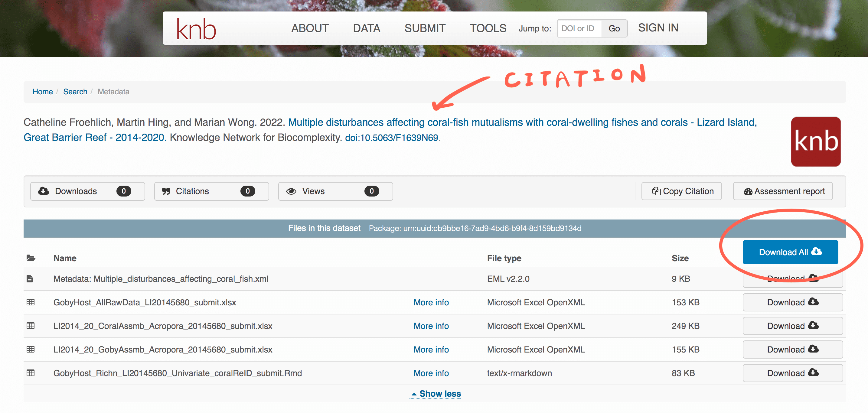Expand More info for LI2014_20_CoralAssmb_Acropora file
The height and width of the screenshot is (413, 868).
click(x=431, y=326)
